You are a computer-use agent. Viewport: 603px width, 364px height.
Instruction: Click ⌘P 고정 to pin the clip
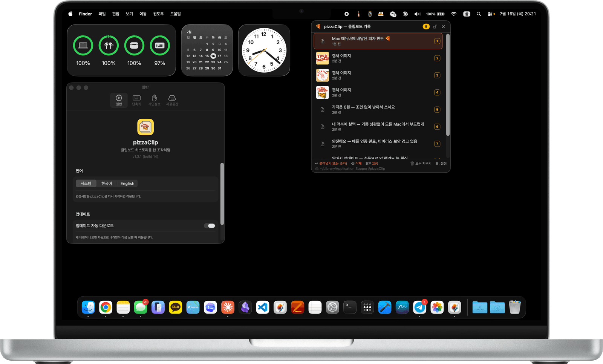click(372, 164)
